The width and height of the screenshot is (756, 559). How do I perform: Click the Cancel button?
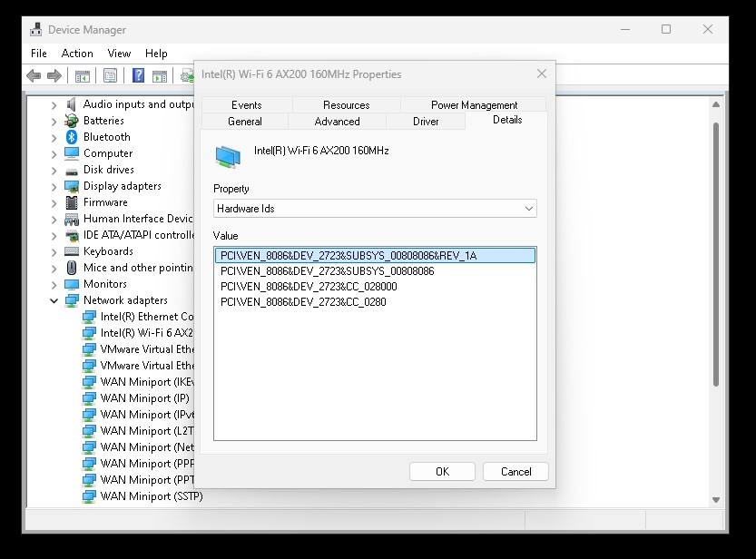pyautogui.click(x=515, y=471)
